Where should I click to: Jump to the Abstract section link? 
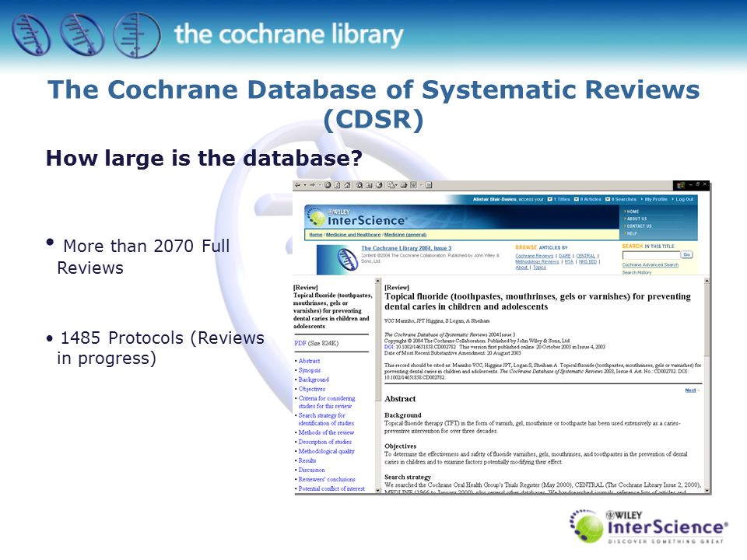[309, 361]
